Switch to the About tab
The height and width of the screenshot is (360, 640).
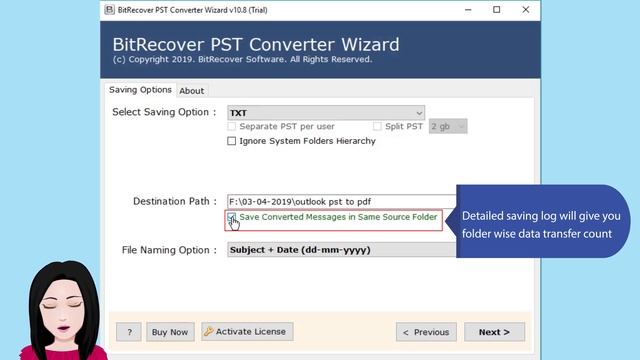pyautogui.click(x=191, y=91)
